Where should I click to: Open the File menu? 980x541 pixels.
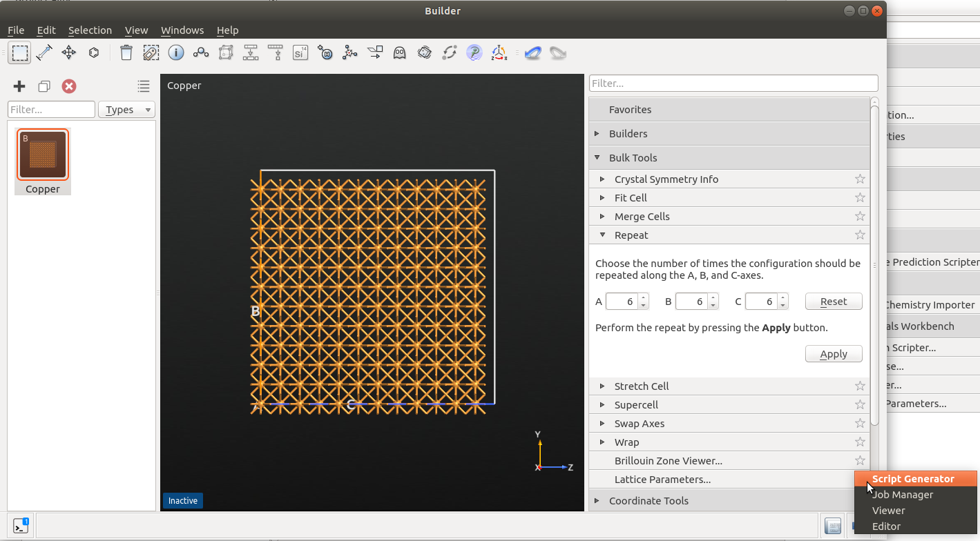(x=16, y=30)
